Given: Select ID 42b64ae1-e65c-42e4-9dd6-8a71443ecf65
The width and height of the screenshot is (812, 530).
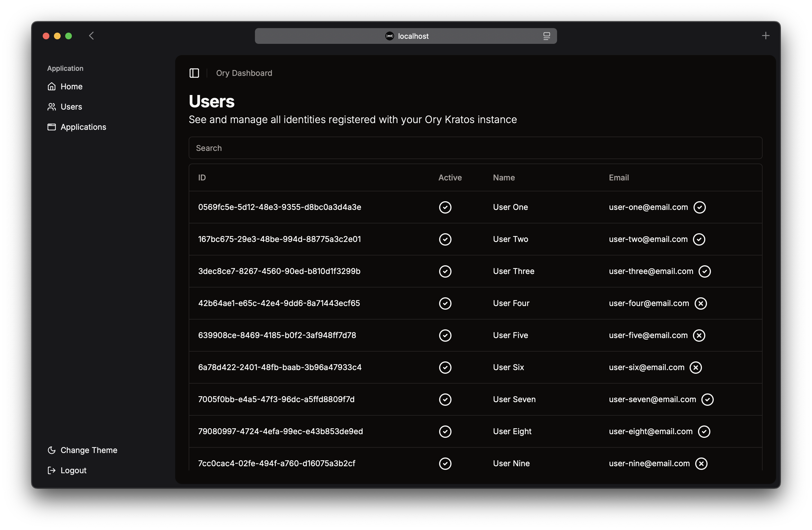Looking at the screenshot, I should [279, 303].
